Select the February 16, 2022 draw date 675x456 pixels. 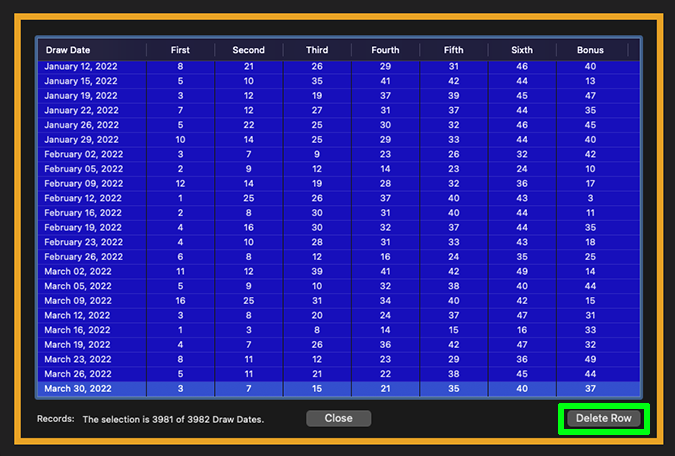coord(83,213)
